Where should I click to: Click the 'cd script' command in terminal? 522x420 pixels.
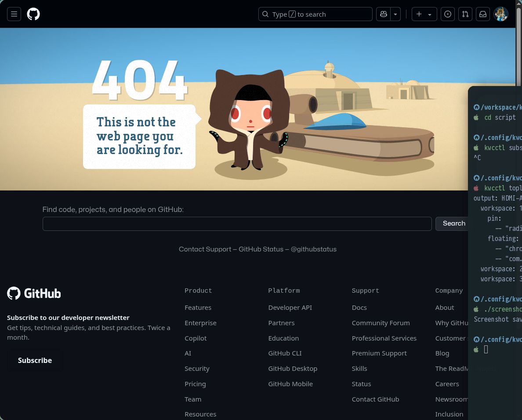[500, 117]
